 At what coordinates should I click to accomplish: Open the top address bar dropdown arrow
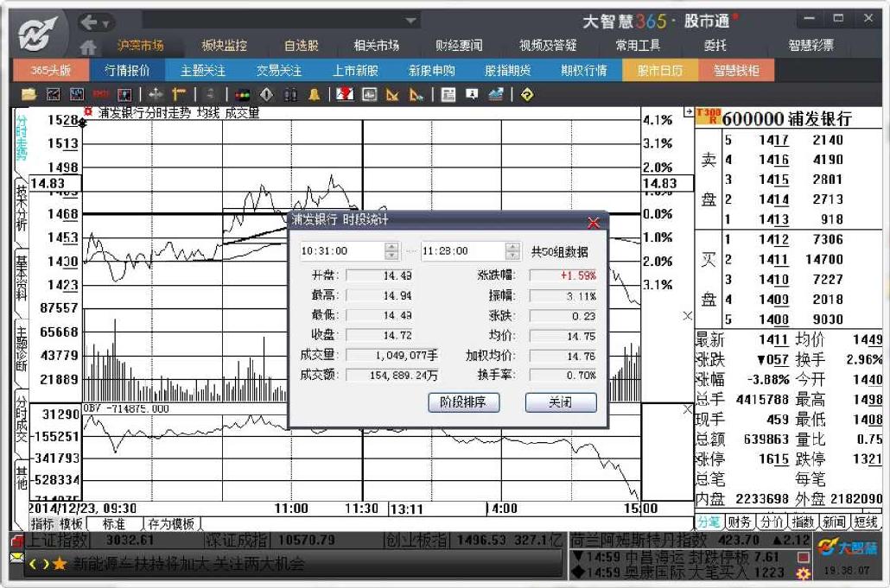pos(411,21)
